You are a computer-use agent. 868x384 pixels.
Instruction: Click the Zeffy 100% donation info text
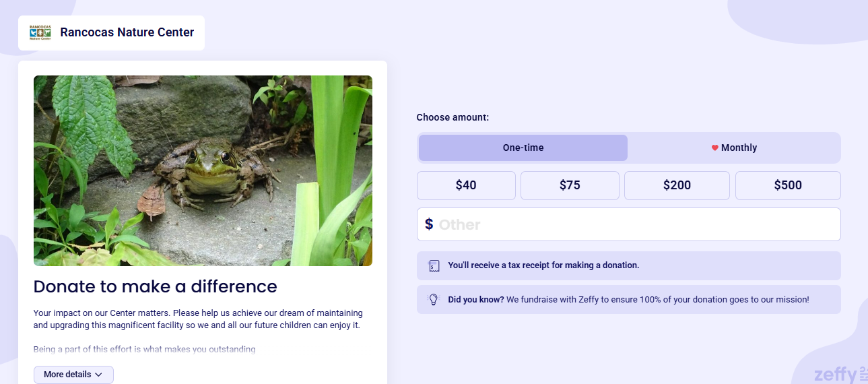[x=628, y=300]
